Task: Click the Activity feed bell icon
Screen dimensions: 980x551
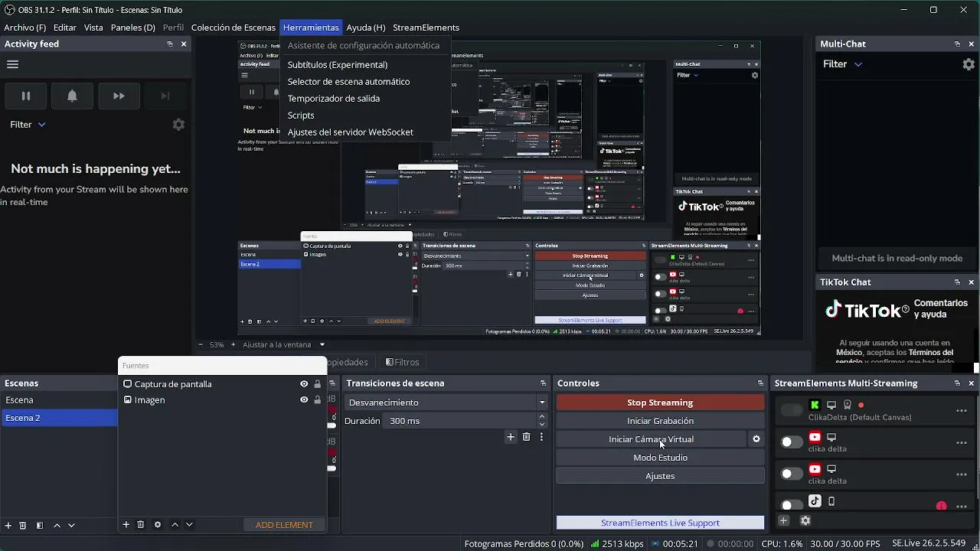Action: [x=72, y=96]
